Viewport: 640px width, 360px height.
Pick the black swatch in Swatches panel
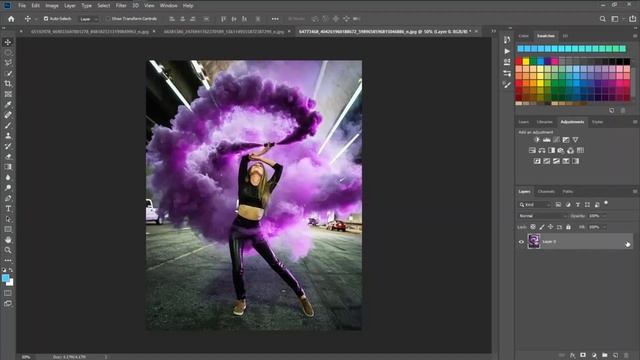coord(627,61)
